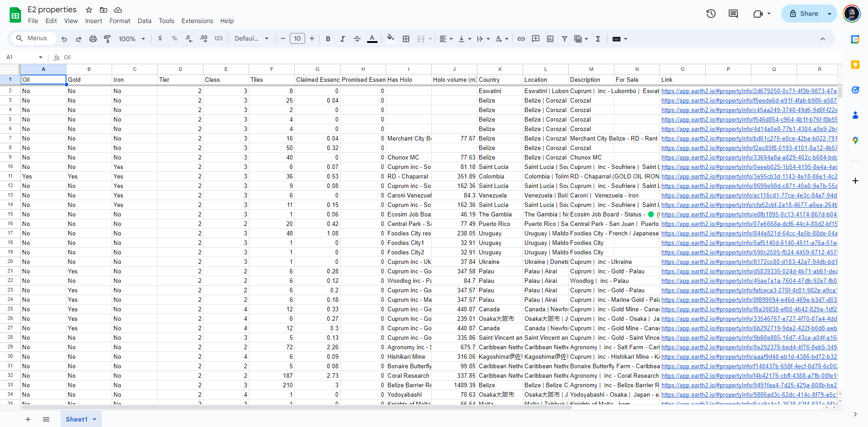Open the Functions sigma icon
The width and height of the screenshot is (868, 427).
coord(598,39)
